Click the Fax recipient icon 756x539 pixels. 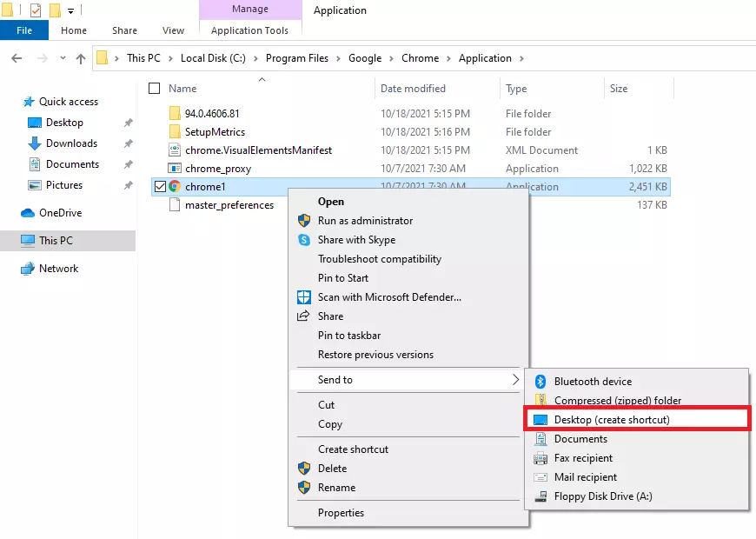pyautogui.click(x=540, y=458)
